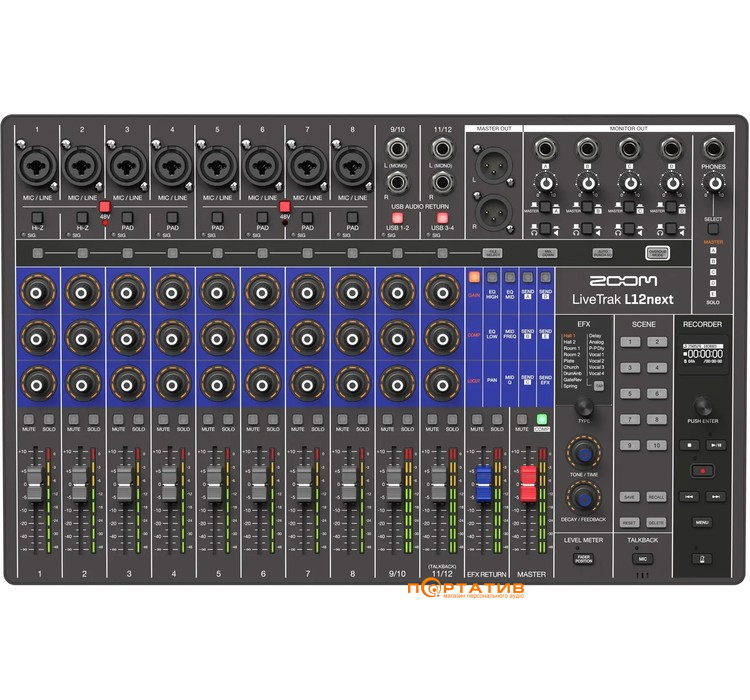
Task: Click the EFX DECAY / FEEDBACK knob
Action: click(x=584, y=499)
